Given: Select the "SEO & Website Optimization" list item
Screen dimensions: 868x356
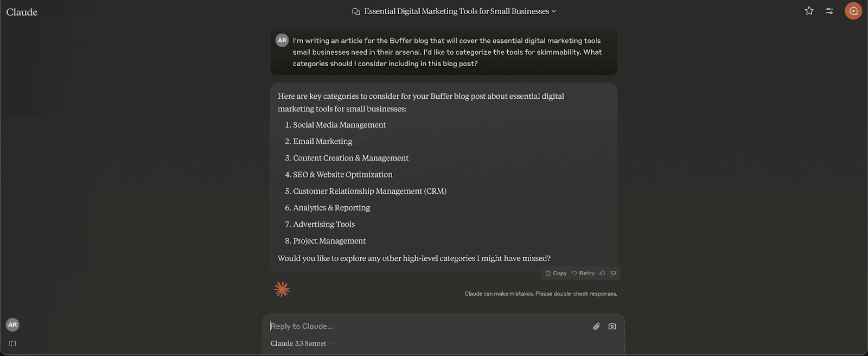Looking at the screenshot, I should [343, 174].
